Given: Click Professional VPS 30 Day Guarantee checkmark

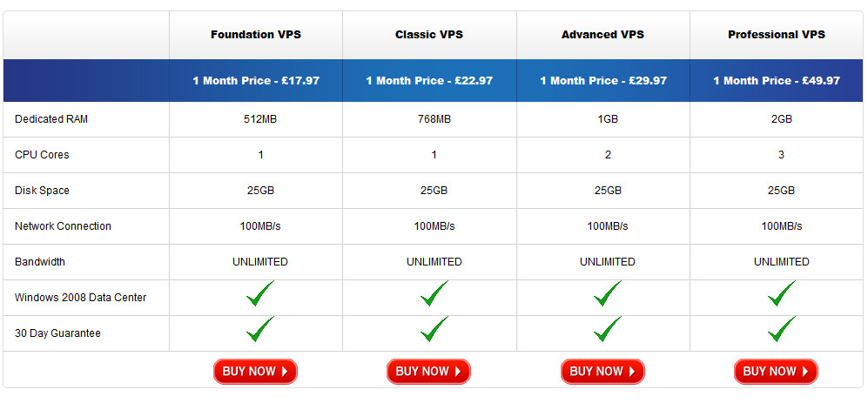Looking at the screenshot, I should pos(781,329).
